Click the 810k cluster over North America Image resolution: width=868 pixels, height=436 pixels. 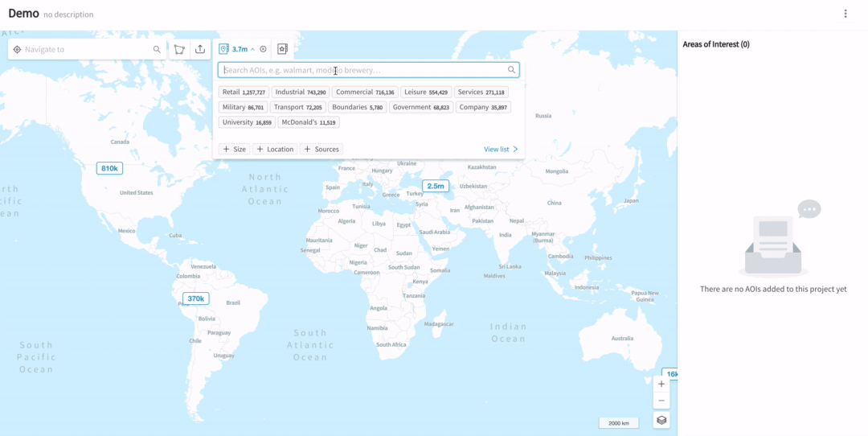(x=109, y=168)
